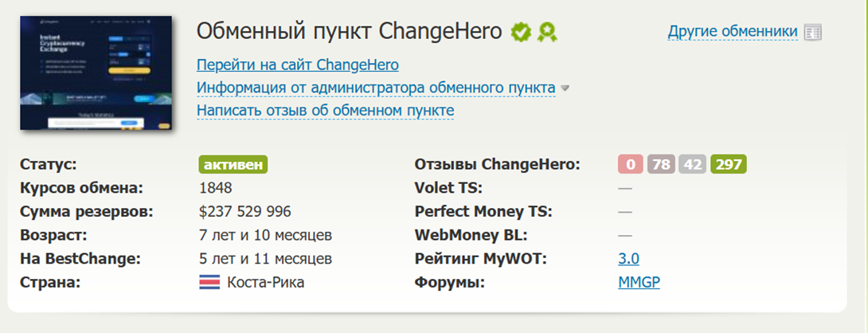Open the Другие обменники link
Screen dimensions: 868x333
pyautogui.click(x=733, y=32)
